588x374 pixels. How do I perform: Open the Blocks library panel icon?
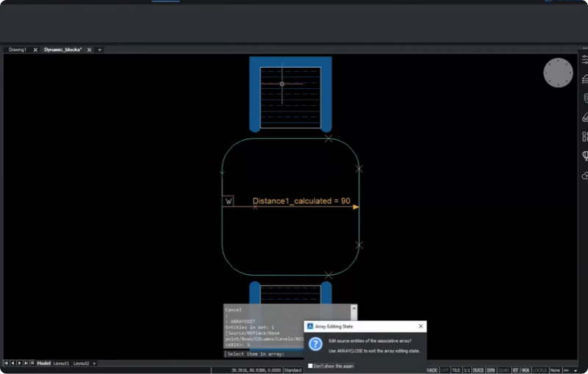pos(585,137)
